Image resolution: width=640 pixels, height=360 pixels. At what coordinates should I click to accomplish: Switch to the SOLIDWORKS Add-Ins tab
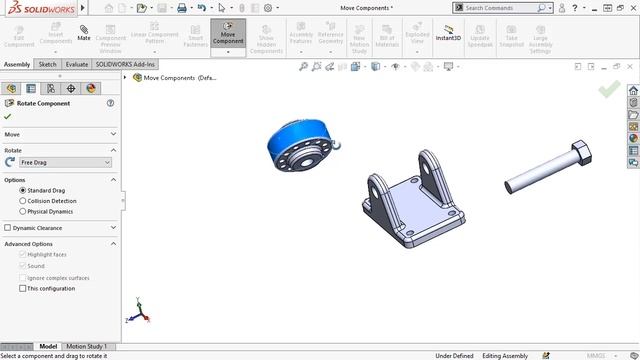tap(125, 64)
